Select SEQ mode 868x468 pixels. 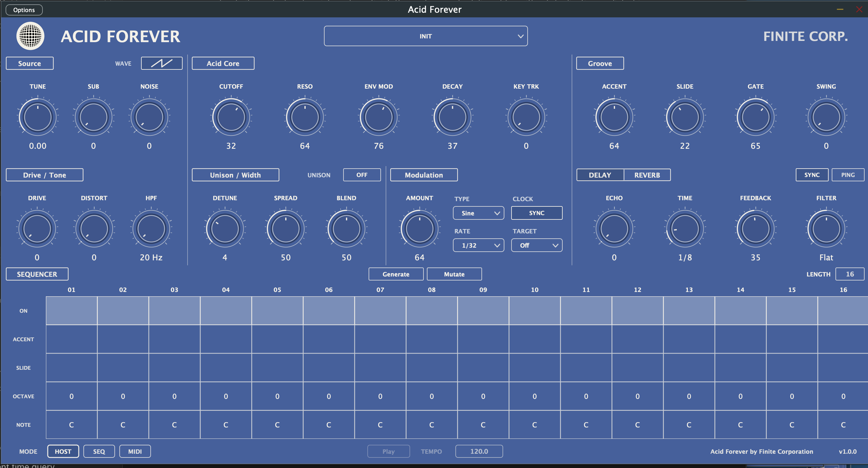99,451
